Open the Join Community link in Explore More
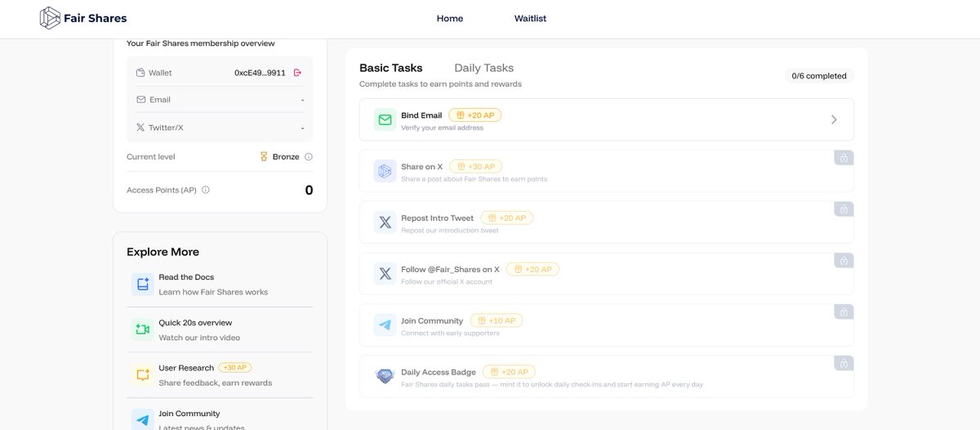 189,414
